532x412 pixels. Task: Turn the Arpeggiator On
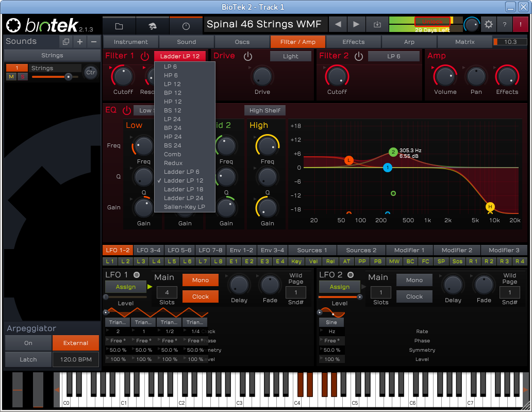[x=28, y=343]
